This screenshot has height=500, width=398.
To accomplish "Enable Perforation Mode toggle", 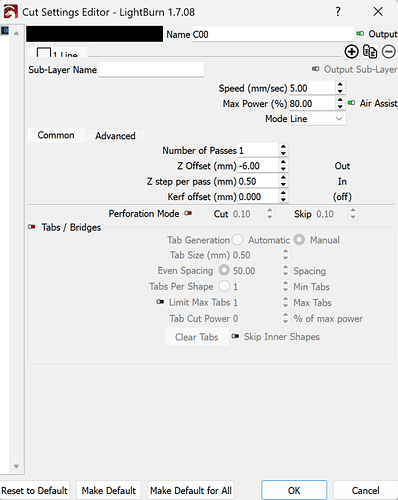I will coord(188,213).
